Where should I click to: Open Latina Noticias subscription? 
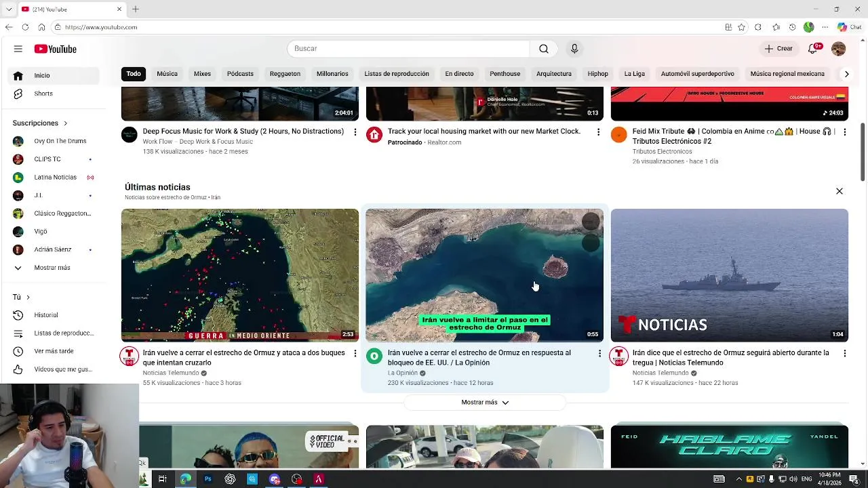click(53, 178)
